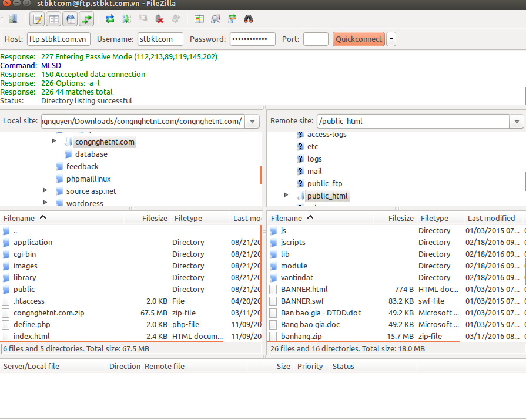Open remote file search with binoculars icon
This screenshot has height=420, width=526.
click(249, 19)
